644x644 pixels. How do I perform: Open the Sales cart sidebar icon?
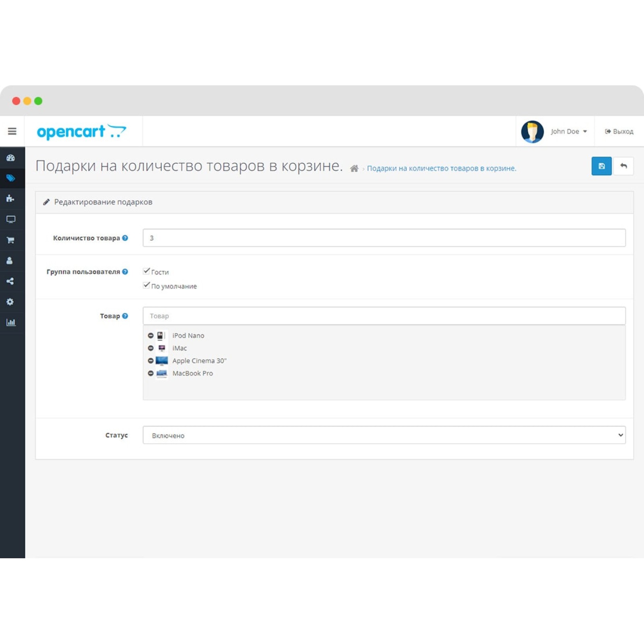[10, 240]
